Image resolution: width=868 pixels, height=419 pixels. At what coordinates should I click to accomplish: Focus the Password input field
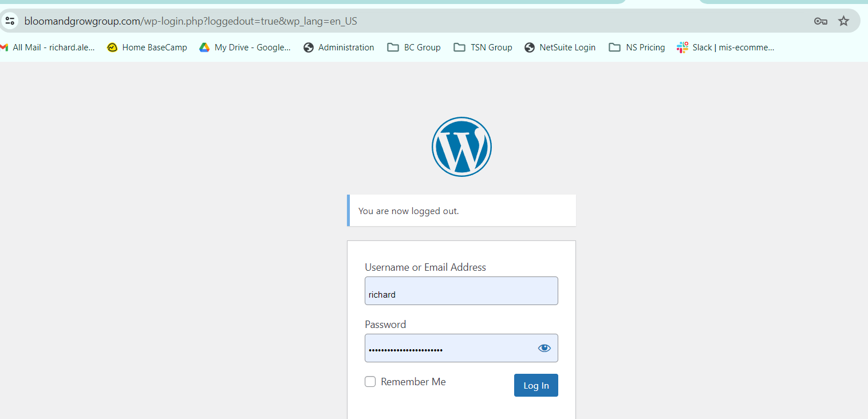[449, 348]
